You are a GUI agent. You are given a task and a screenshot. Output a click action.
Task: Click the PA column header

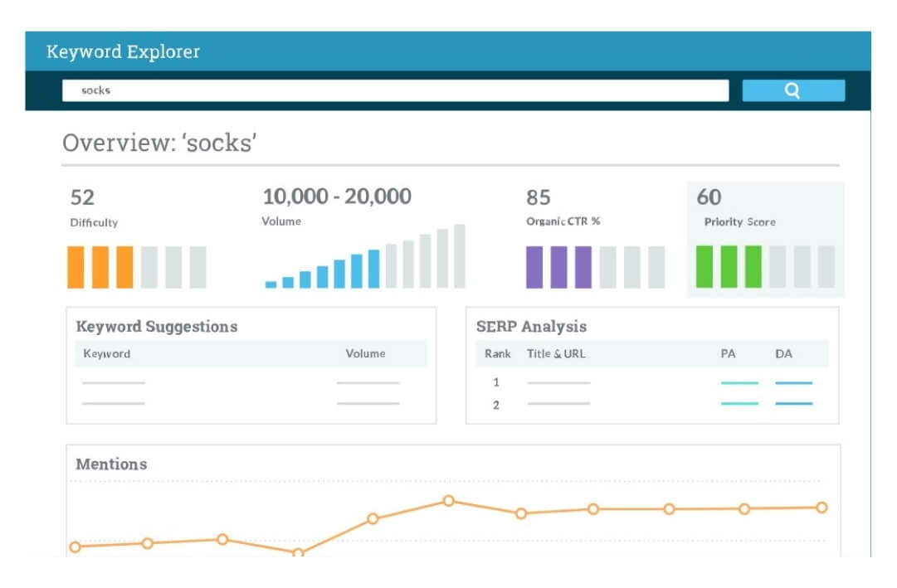tap(729, 353)
